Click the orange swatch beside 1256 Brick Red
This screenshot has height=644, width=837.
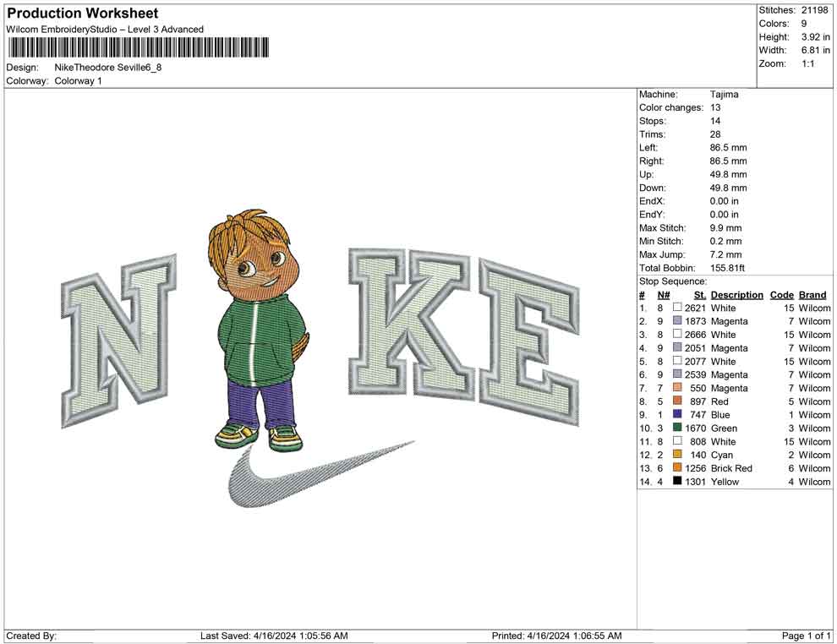[677, 467]
